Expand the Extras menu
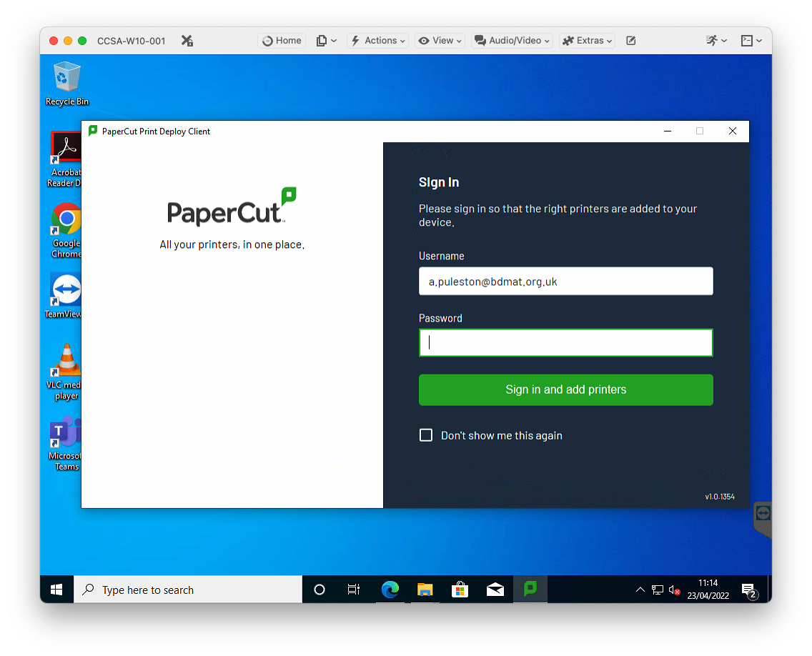This screenshot has height=656, width=812. [x=588, y=41]
